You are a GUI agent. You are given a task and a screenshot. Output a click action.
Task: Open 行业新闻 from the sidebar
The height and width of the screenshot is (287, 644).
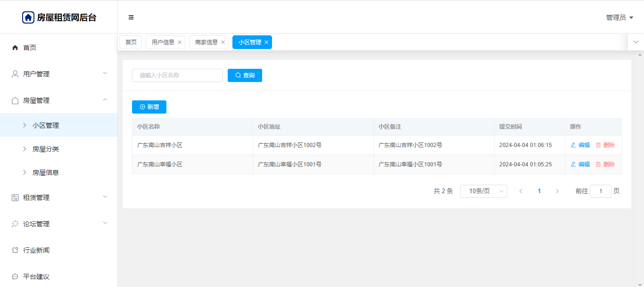click(36, 250)
